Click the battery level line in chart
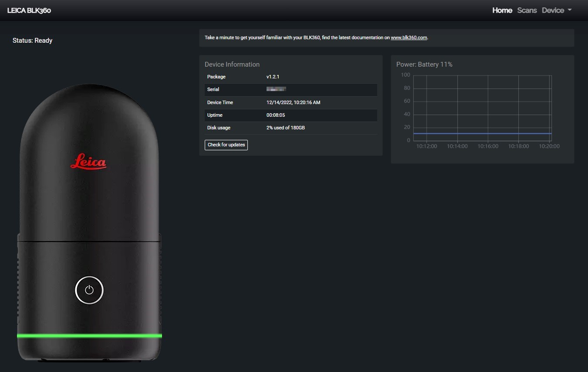Image resolution: width=588 pixels, height=372 pixels. tap(482, 133)
